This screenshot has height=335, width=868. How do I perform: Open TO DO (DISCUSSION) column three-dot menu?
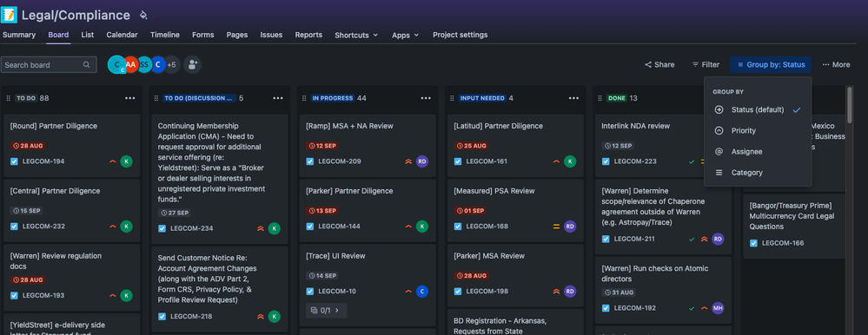(x=278, y=98)
